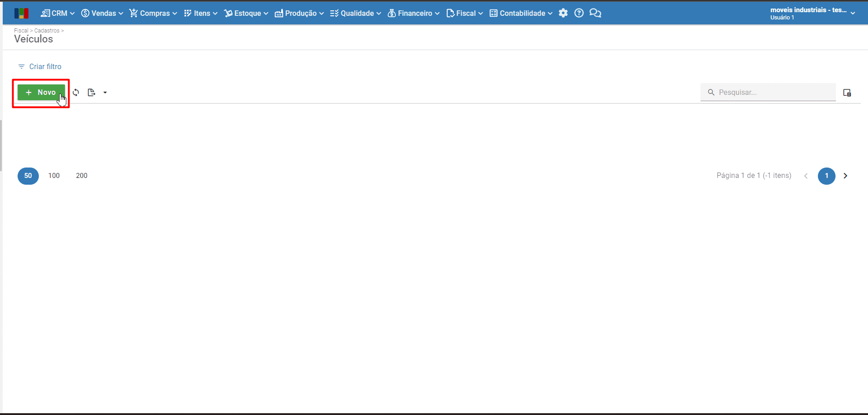Select 100 items per page
Screen dimensions: 868x415
tap(54, 176)
